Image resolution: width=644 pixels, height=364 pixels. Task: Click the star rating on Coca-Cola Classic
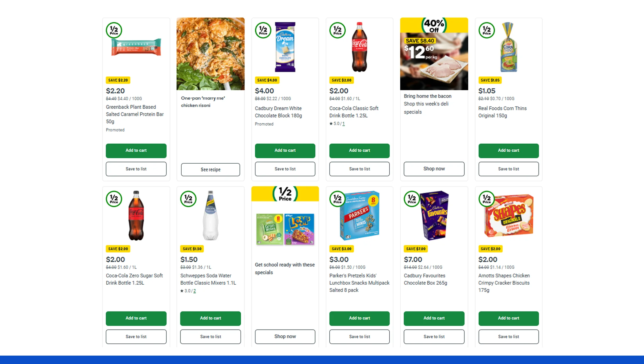click(337, 123)
